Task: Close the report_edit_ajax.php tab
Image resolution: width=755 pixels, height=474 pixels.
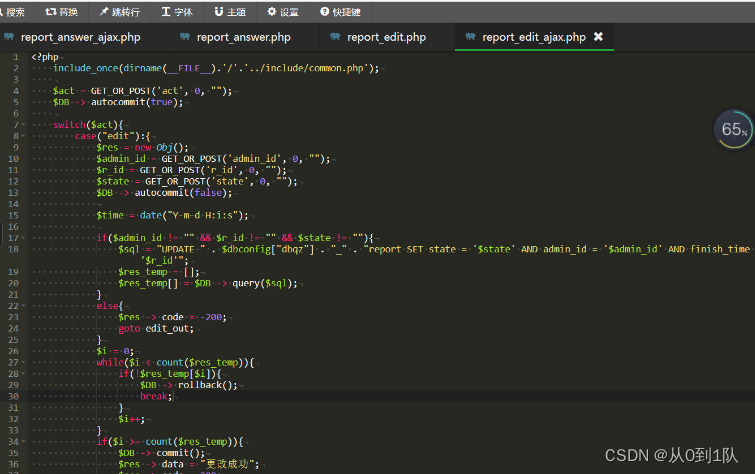Action: tap(598, 37)
